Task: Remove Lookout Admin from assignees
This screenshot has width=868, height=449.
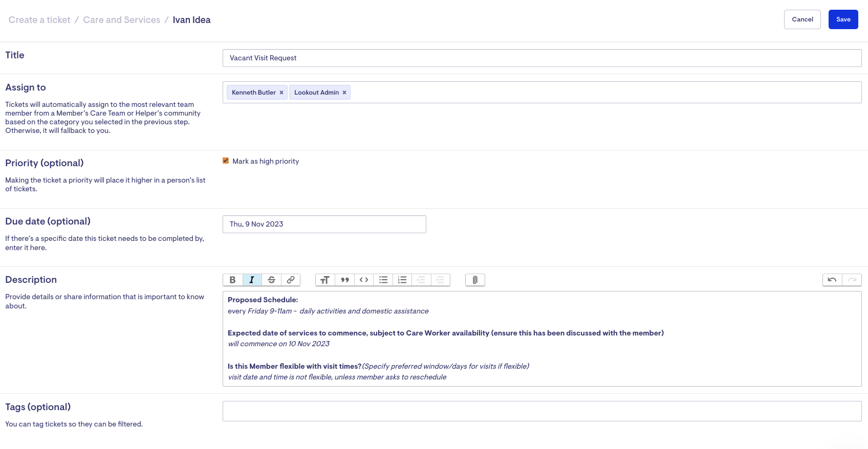Action: pos(344,93)
